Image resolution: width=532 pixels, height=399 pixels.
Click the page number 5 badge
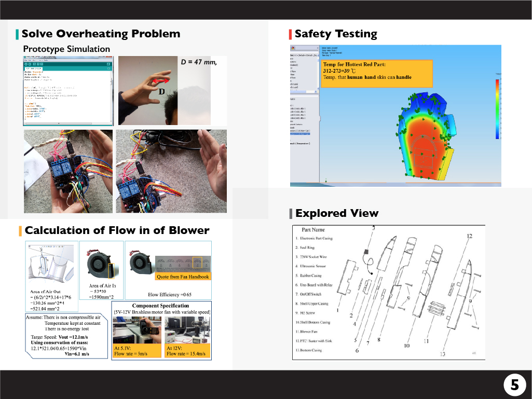pyautogui.click(x=514, y=384)
